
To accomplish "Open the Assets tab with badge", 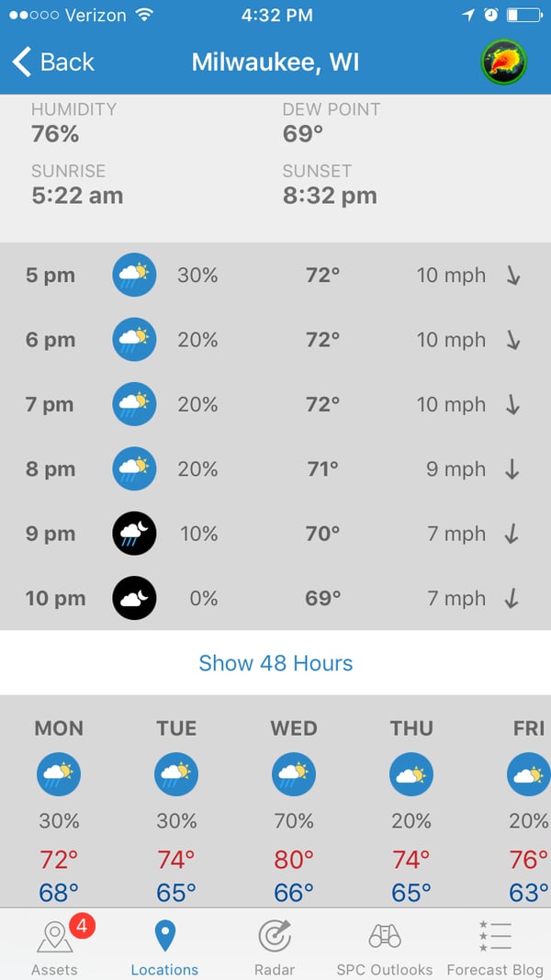I will pos(55,945).
